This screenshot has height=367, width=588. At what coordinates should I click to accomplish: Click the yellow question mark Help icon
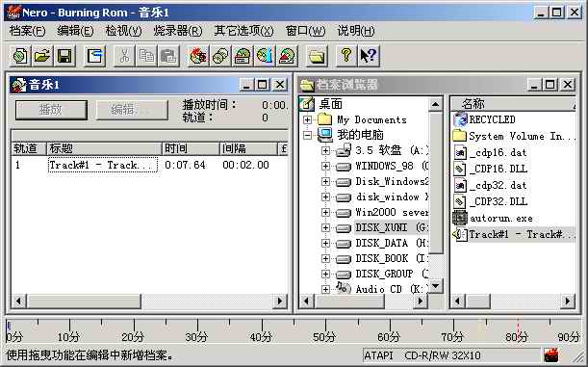click(x=346, y=56)
